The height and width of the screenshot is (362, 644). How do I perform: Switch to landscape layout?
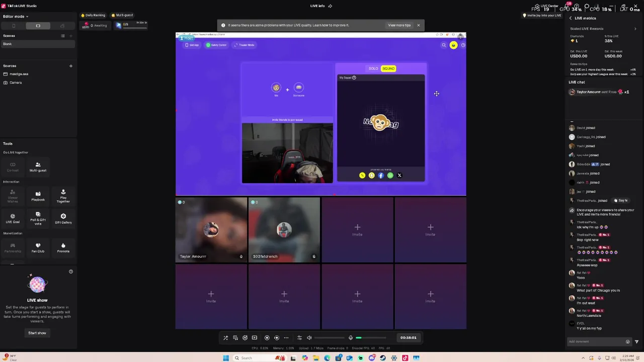coord(38,26)
